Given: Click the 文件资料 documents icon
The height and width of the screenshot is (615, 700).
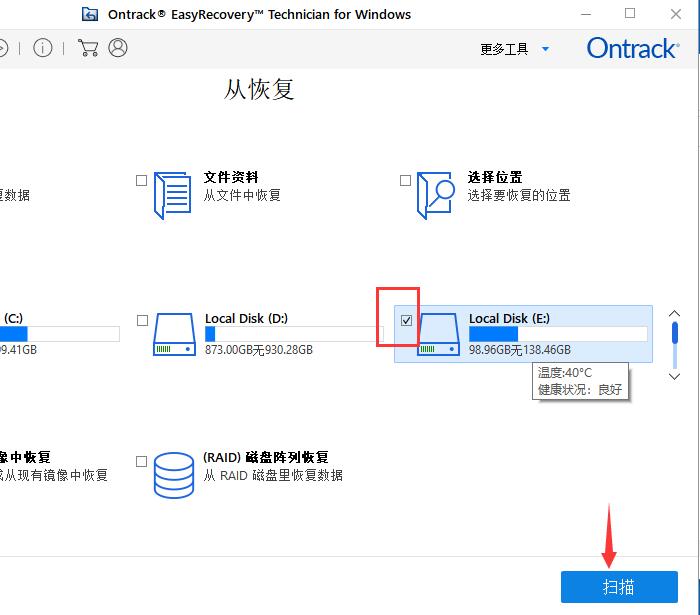Looking at the screenshot, I should tap(172, 195).
